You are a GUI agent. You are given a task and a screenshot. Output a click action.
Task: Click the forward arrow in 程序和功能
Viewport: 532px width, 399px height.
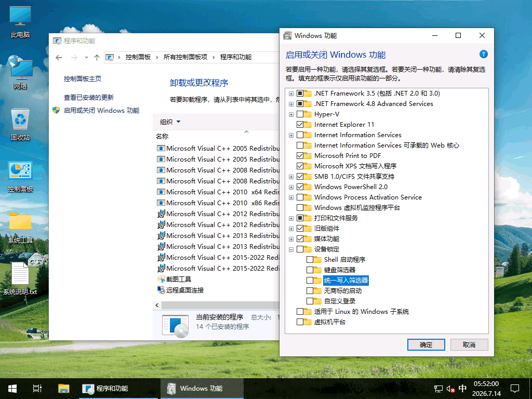tap(74, 58)
